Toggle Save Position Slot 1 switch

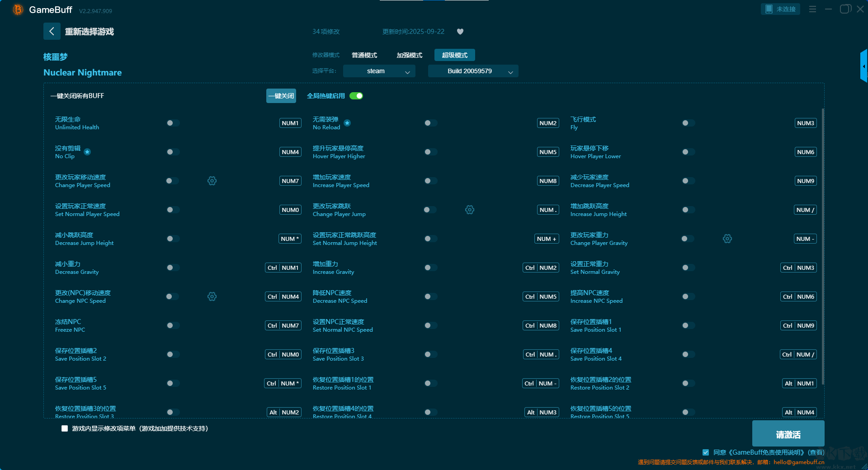click(688, 325)
